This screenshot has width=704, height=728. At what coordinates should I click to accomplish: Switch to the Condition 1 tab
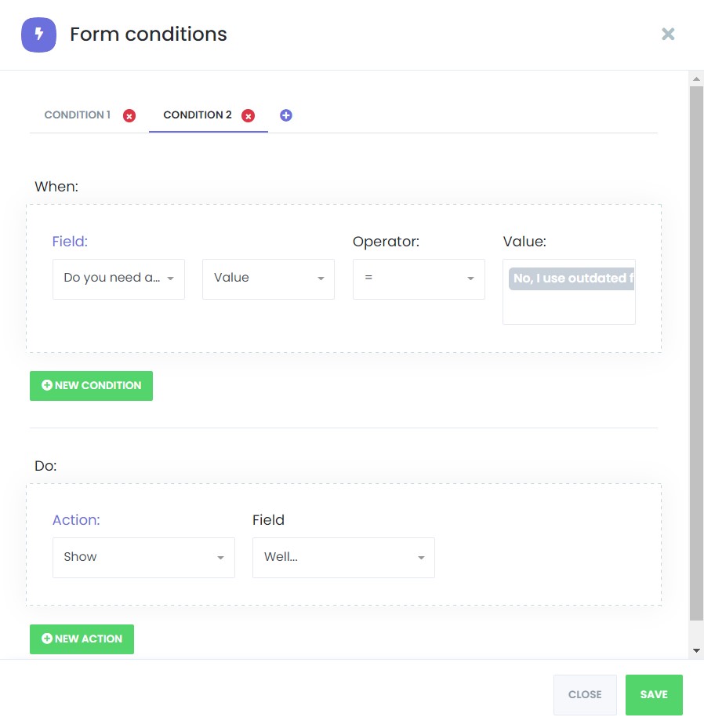[x=77, y=115]
